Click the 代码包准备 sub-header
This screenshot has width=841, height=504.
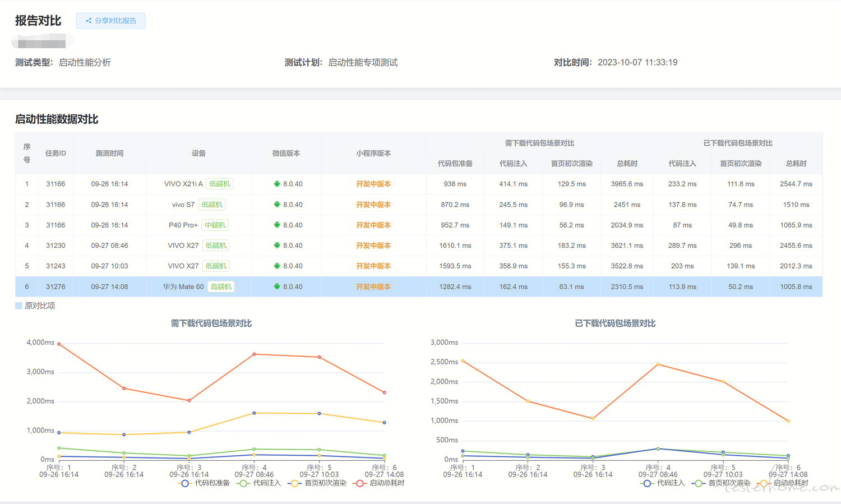pyautogui.click(x=455, y=164)
